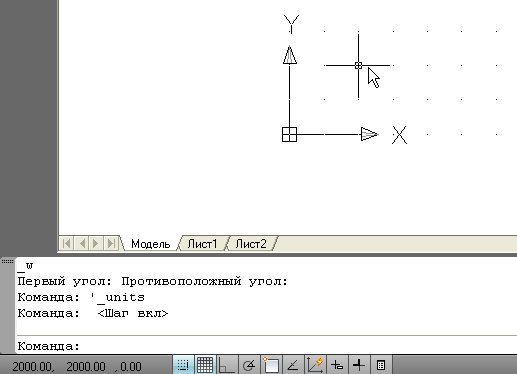Click the '_units history line
This screenshot has height=374, width=517.
(81, 297)
